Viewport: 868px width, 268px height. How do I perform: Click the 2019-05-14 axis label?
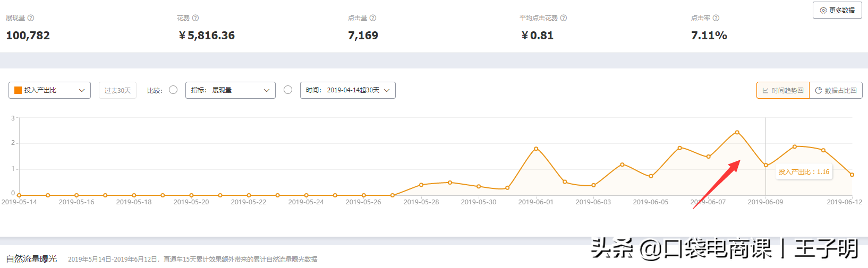(19, 202)
